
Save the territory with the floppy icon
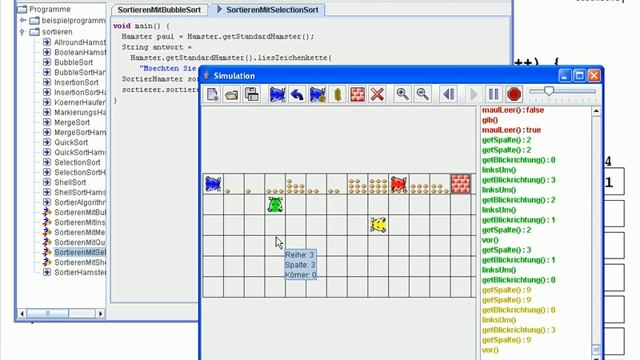click(251, 94)
